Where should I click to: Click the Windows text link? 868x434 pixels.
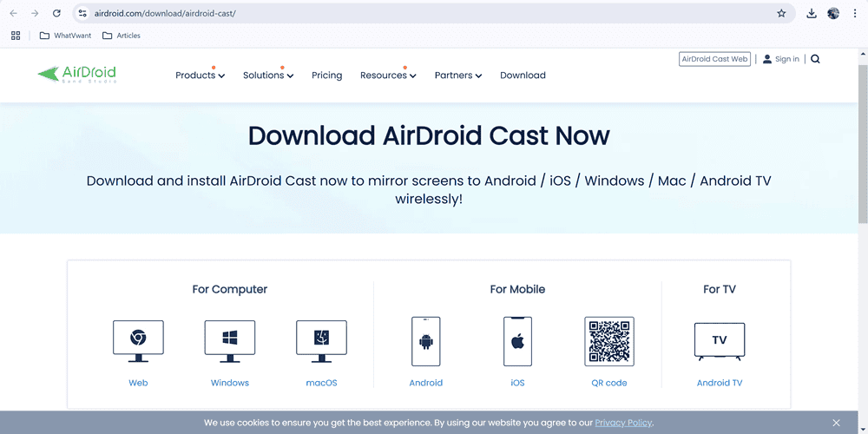click(230, 383)
